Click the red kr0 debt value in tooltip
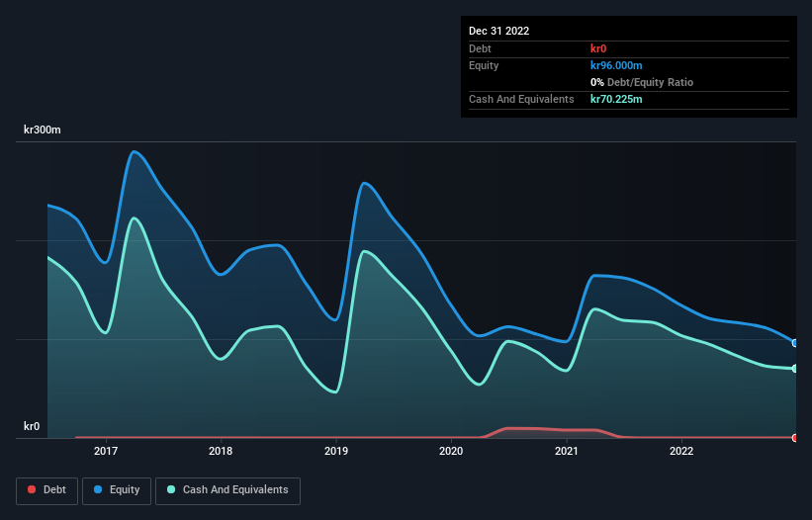The image size is (812, 520). (598, 48)
